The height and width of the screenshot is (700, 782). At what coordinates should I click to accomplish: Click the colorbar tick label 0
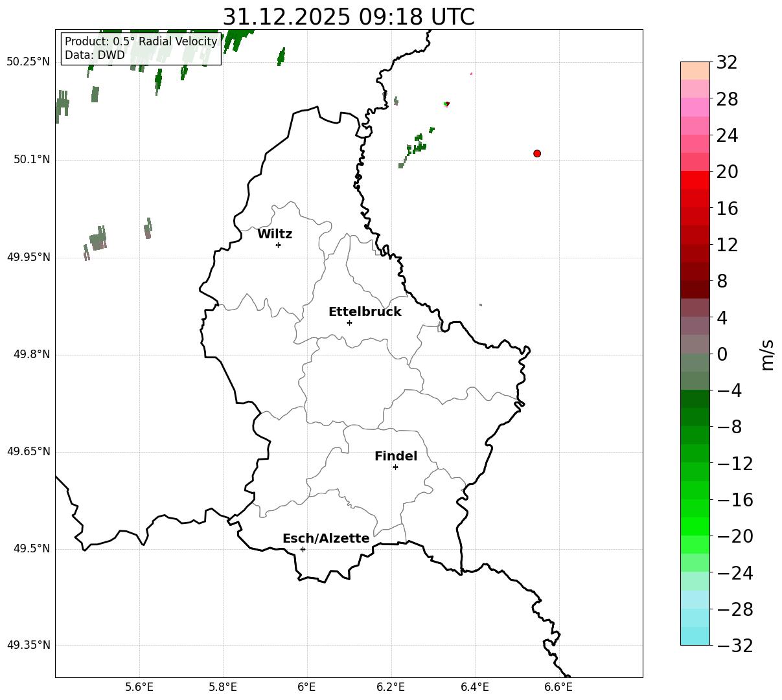point(722,354)
